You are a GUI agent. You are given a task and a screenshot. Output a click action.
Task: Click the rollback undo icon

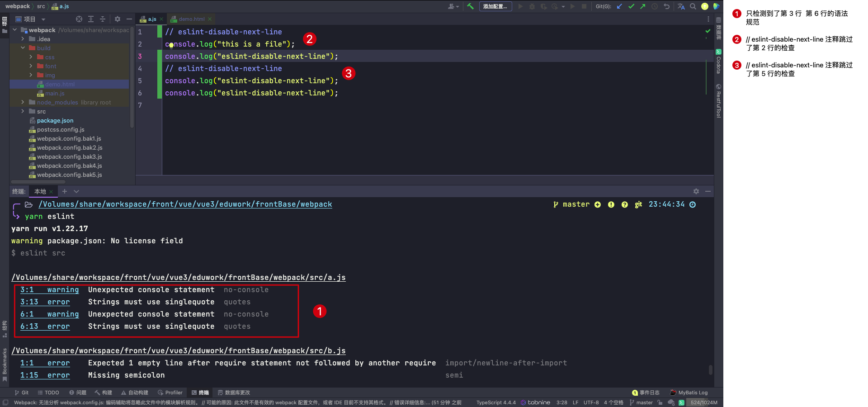tap(666, 6)
